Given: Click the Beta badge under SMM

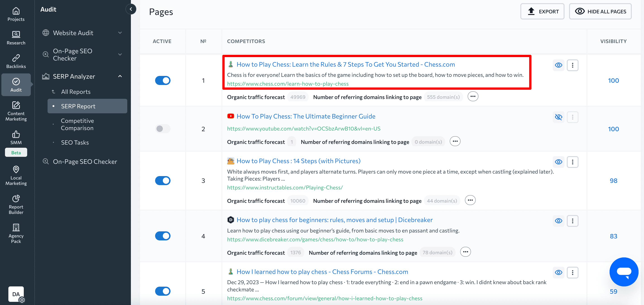Looking at the screenshot, I should pos(16,153).
